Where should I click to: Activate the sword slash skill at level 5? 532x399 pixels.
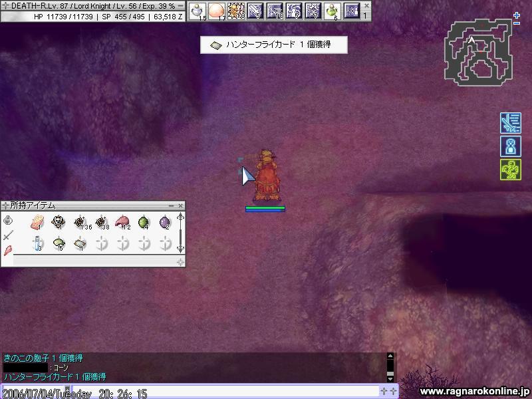click(255, 11)
